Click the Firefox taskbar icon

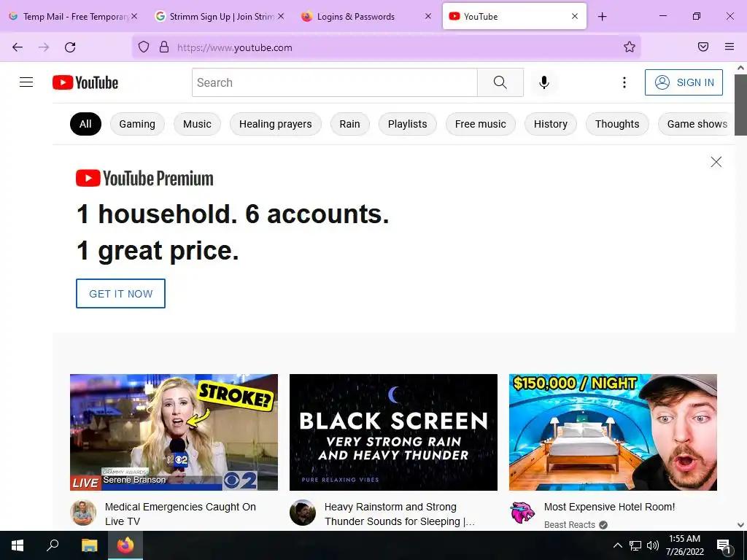[x=125, y=545]
